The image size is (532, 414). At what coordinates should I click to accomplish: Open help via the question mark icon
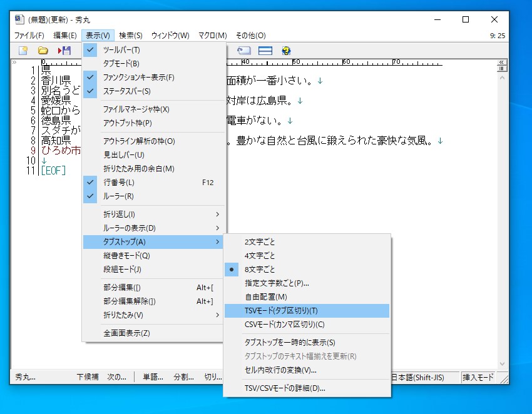coord(286,51)
